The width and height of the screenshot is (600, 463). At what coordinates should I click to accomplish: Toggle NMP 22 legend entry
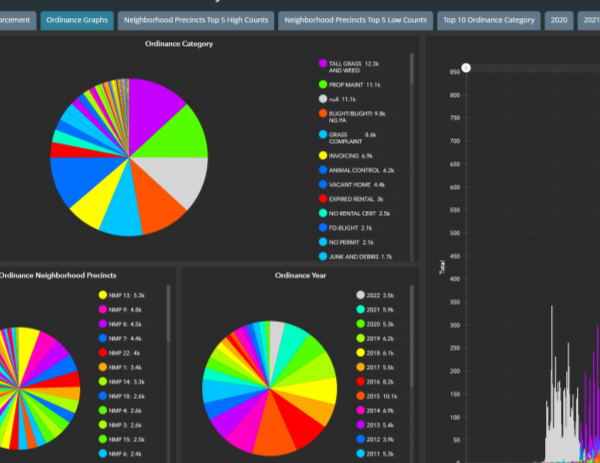click(119, 353)
